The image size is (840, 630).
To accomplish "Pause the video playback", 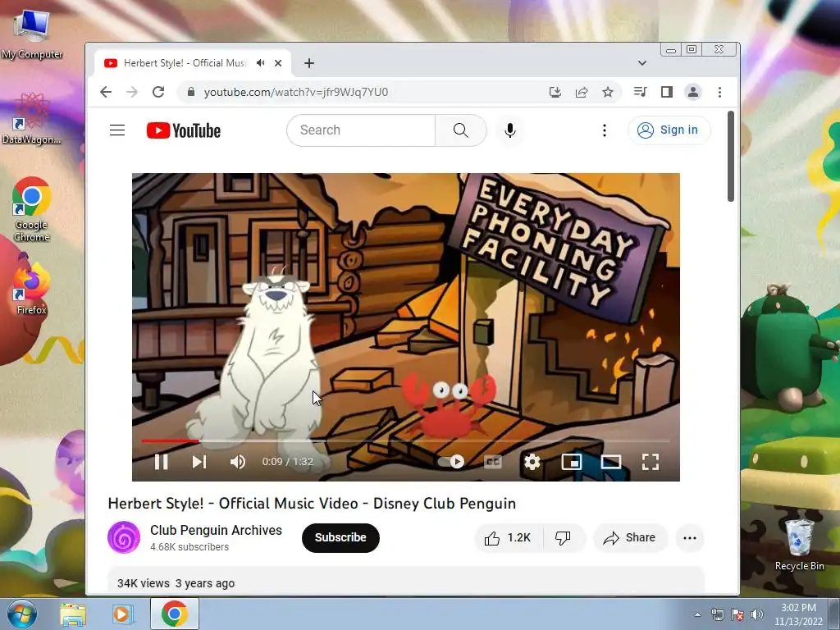I will pos(162,461).
